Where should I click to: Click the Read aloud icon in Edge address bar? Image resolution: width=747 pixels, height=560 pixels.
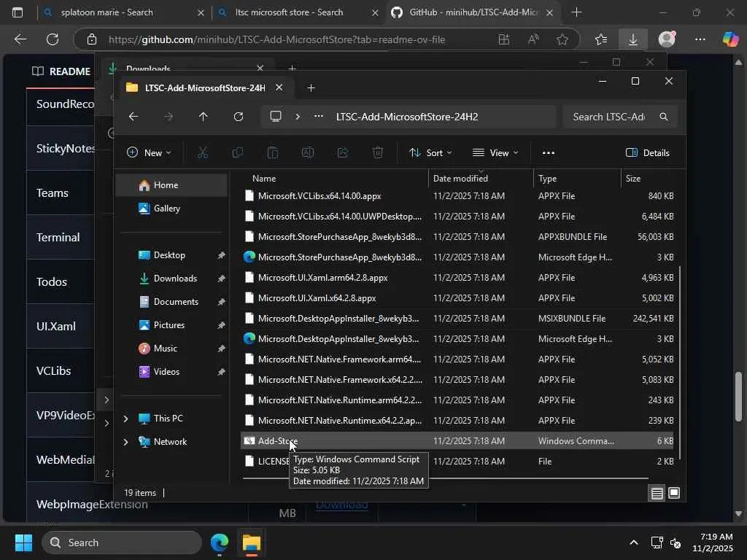[533, 39]
